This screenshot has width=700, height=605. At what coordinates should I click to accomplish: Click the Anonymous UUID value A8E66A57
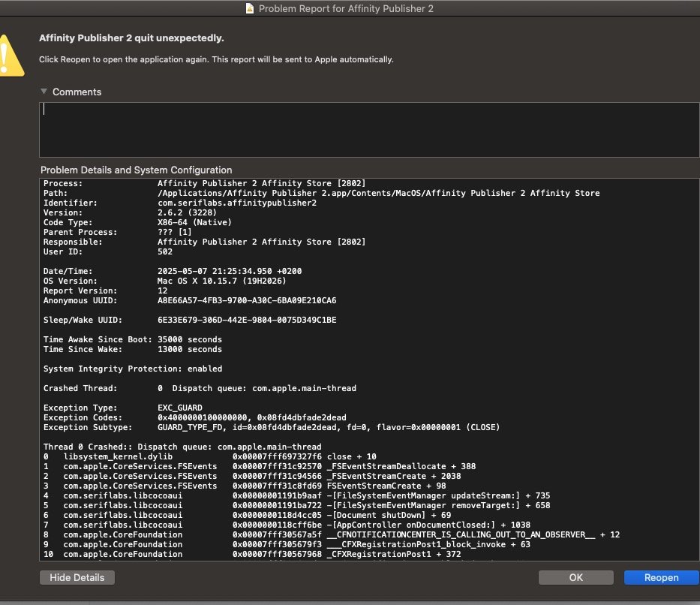tap(247, 300)
